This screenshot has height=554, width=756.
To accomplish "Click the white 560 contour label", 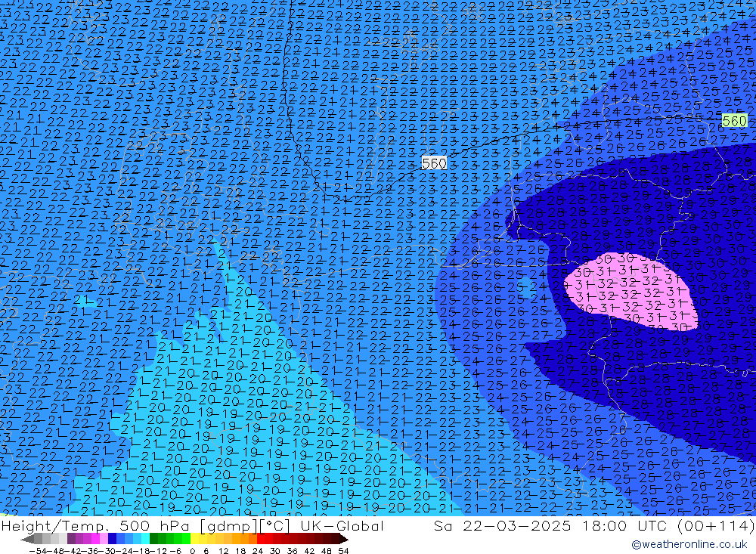I will pyautogui.click(x=434, y=163).
